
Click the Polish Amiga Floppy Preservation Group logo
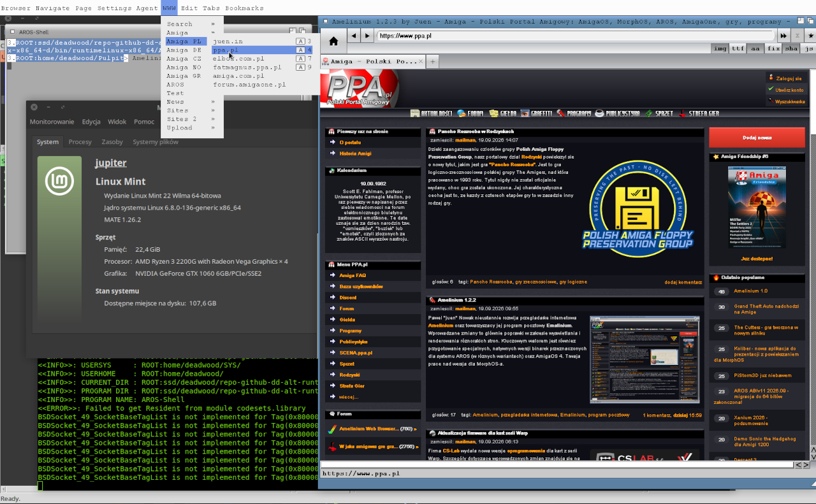click(x=638, y=208)
